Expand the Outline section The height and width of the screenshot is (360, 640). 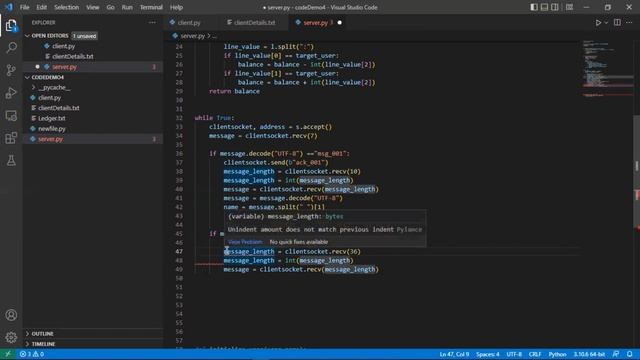pos(42,334)
